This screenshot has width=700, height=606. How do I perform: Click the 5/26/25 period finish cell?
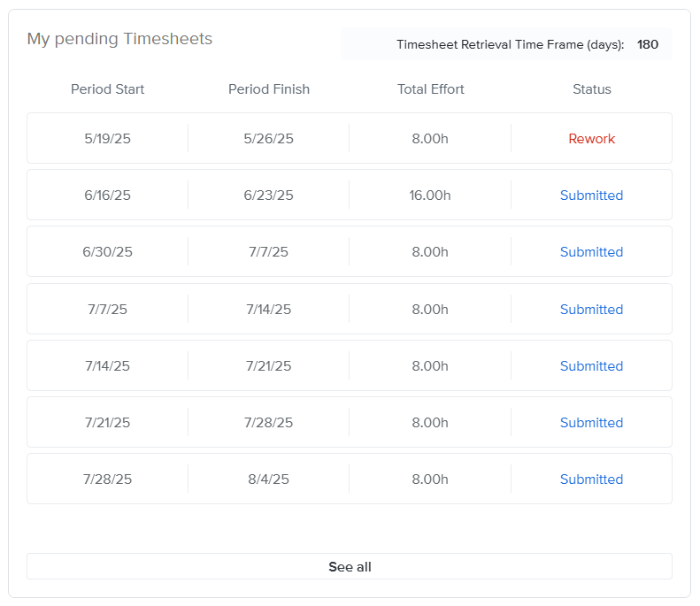coord(269,139)
